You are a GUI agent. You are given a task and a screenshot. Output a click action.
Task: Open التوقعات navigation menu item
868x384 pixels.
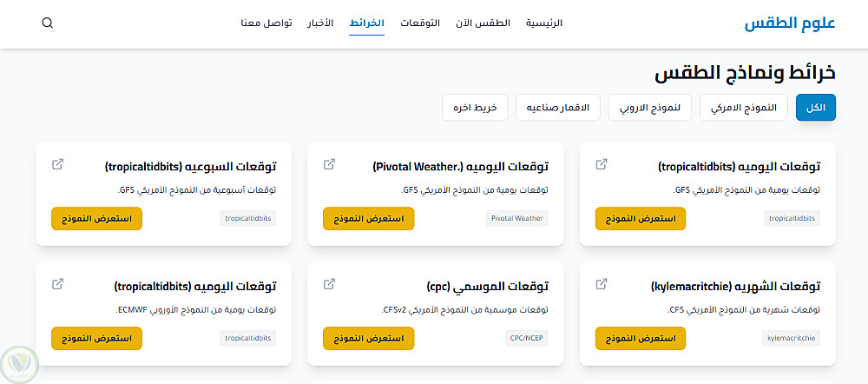pos(419,23)
